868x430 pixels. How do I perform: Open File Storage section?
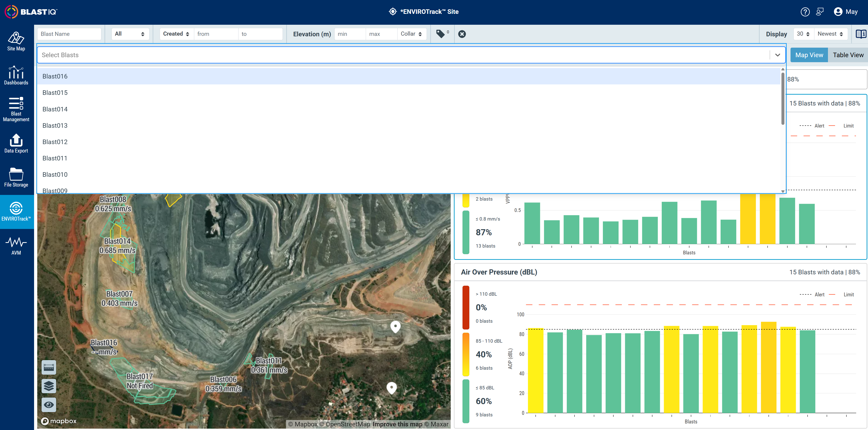point(16,177)
